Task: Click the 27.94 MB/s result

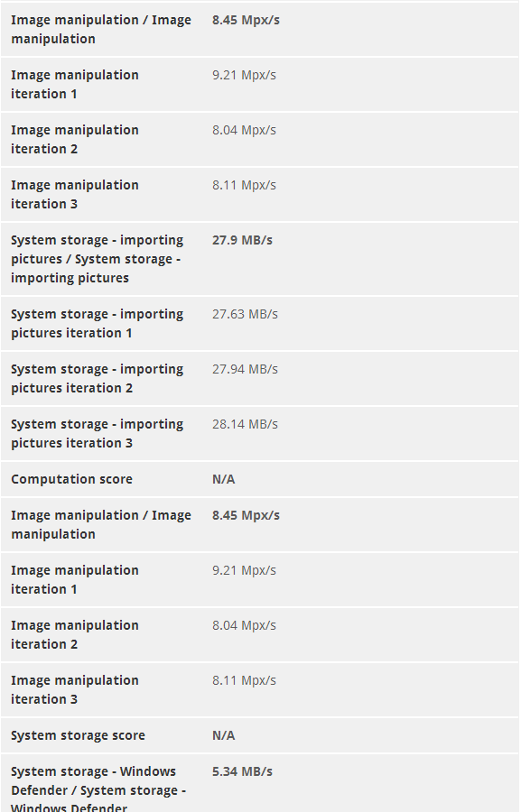Action: pyautogui.click(x=245, y=369)
